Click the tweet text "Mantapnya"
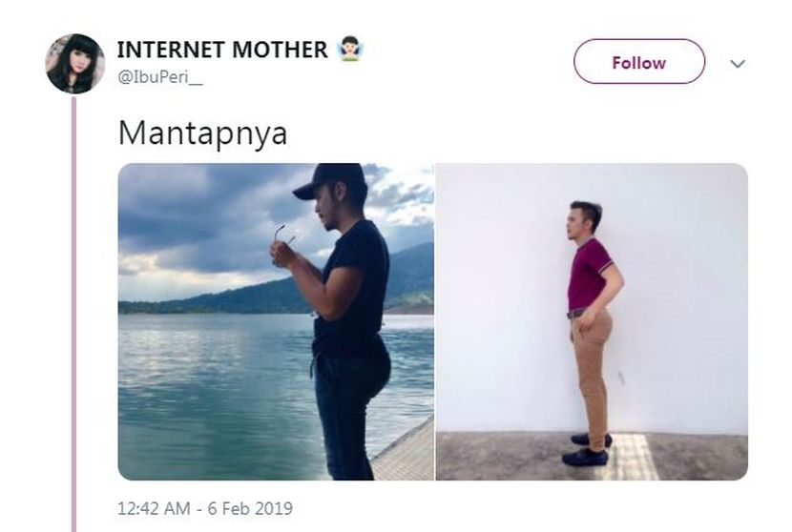792x532 pixels. tap(202, 133)
